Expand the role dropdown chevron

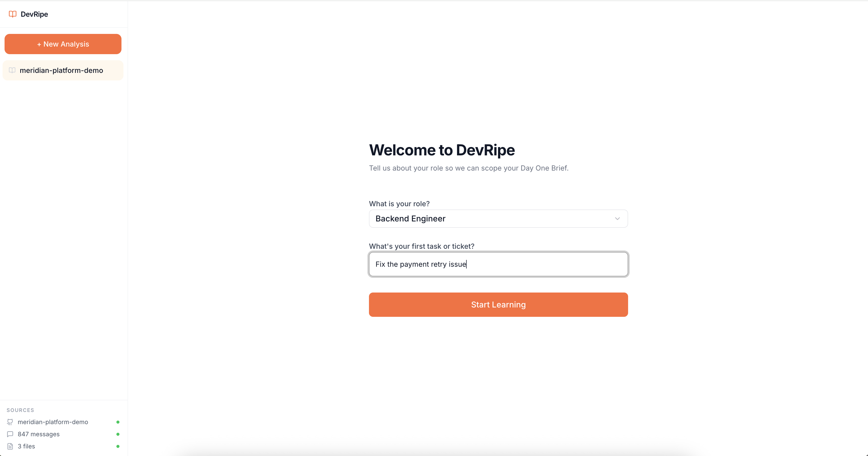tap(617, 219)
